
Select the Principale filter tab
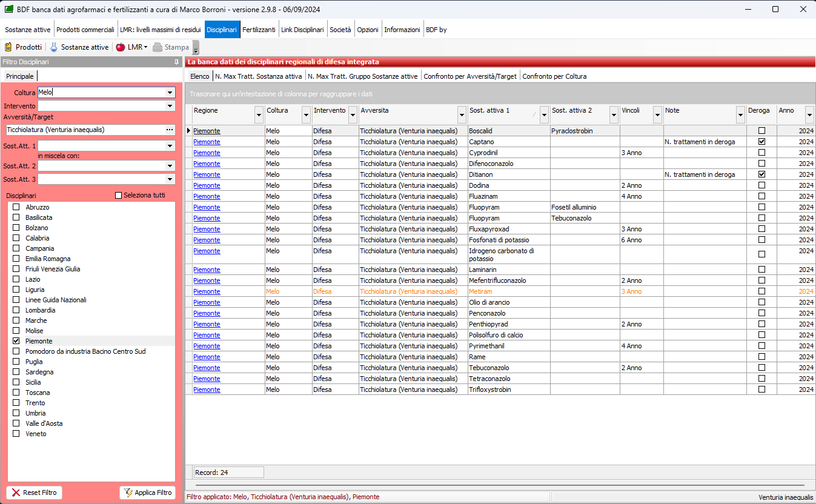point(20,76)
